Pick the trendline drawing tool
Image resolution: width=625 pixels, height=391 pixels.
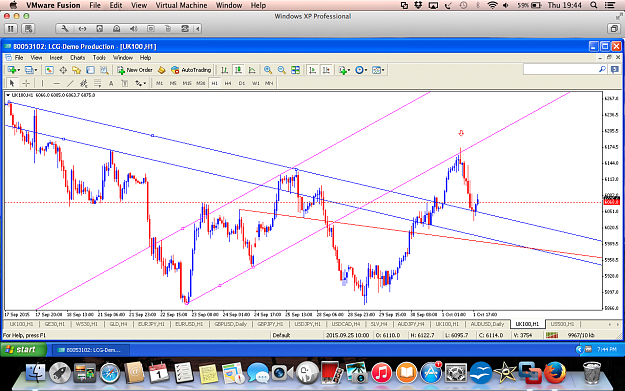[70, 83]
